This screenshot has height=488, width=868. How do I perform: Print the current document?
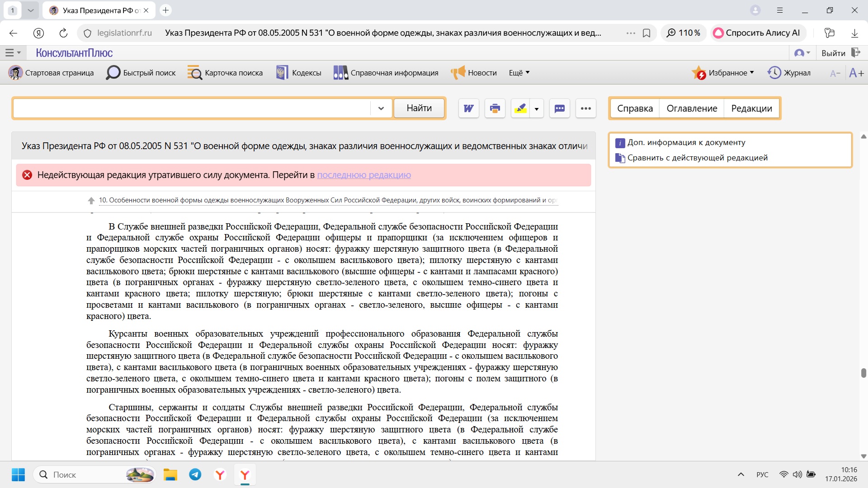point(495,108)
